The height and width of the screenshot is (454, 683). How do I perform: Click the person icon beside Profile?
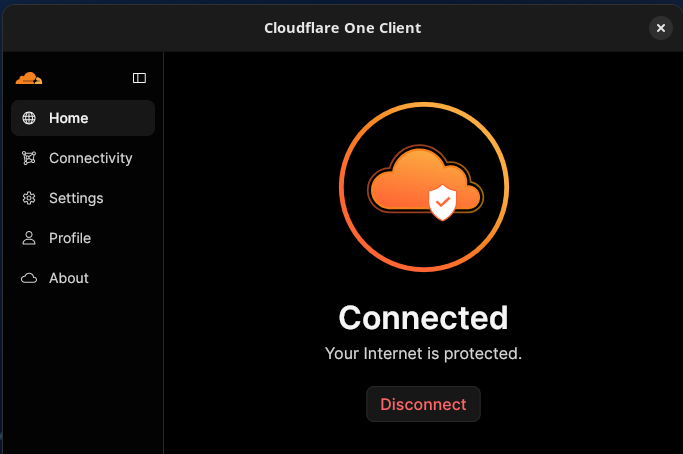tap(29, 238)
